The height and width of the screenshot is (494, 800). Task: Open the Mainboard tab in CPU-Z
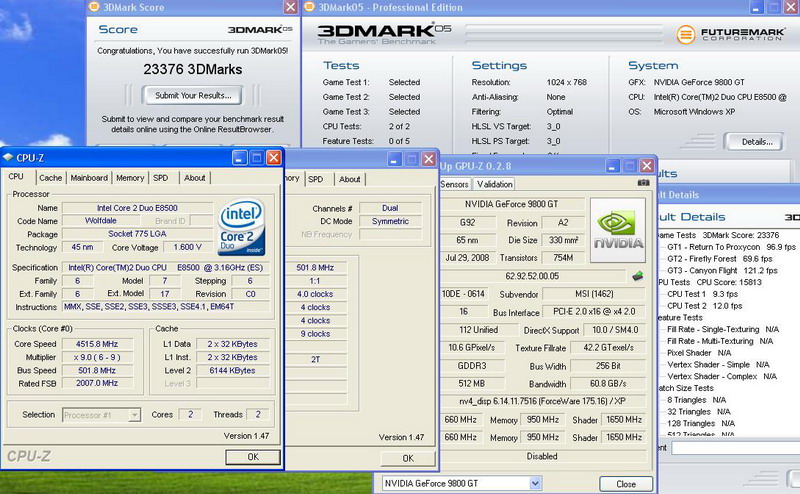[x=89, y=178]
